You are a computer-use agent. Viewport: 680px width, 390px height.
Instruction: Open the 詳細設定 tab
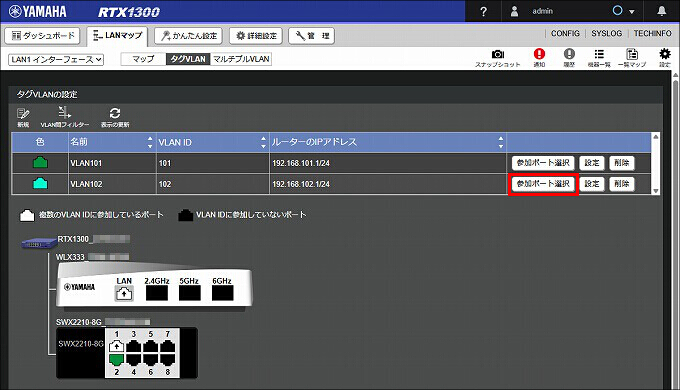click(x=256, y=36)
